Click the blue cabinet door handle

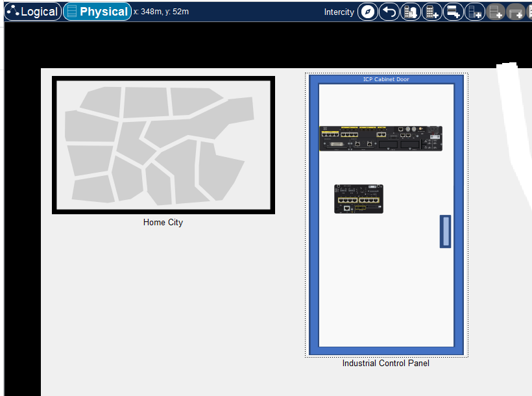[x=445, y=231]
